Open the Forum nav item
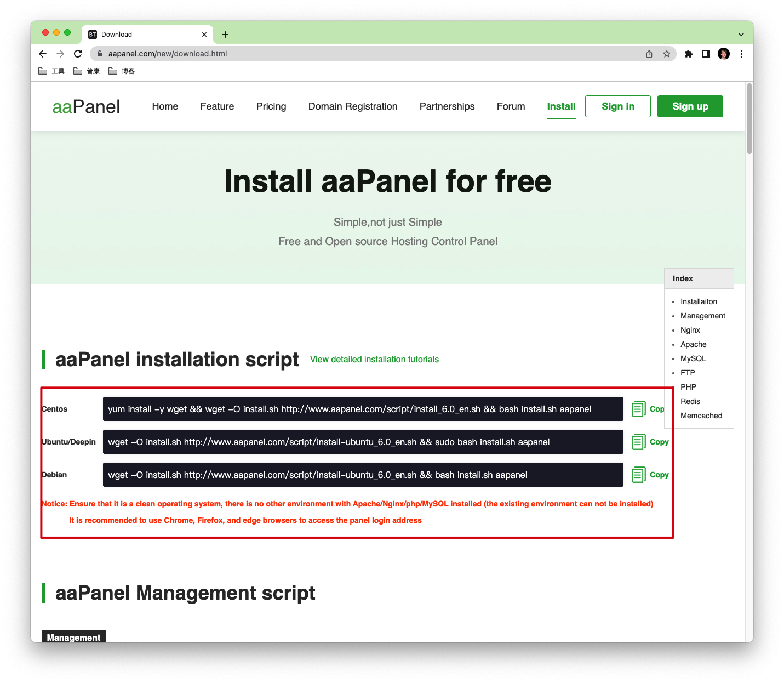784x683 pixels. pyautogui.click(x=511, y=106)
